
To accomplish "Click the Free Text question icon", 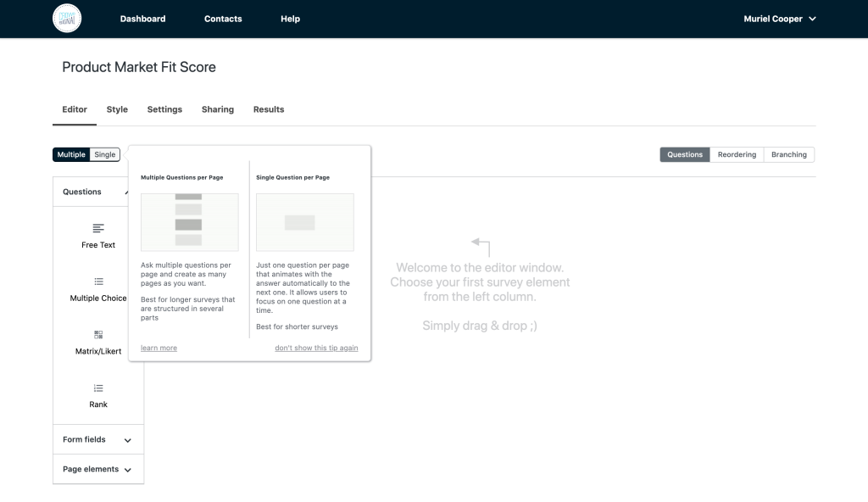I will point(98,228).
